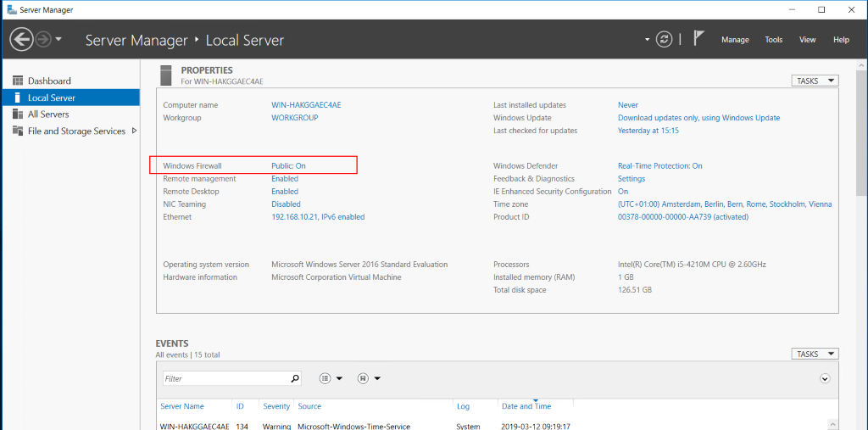Click Product ID 00378 link
868x430 pixels.
(683, 217)
